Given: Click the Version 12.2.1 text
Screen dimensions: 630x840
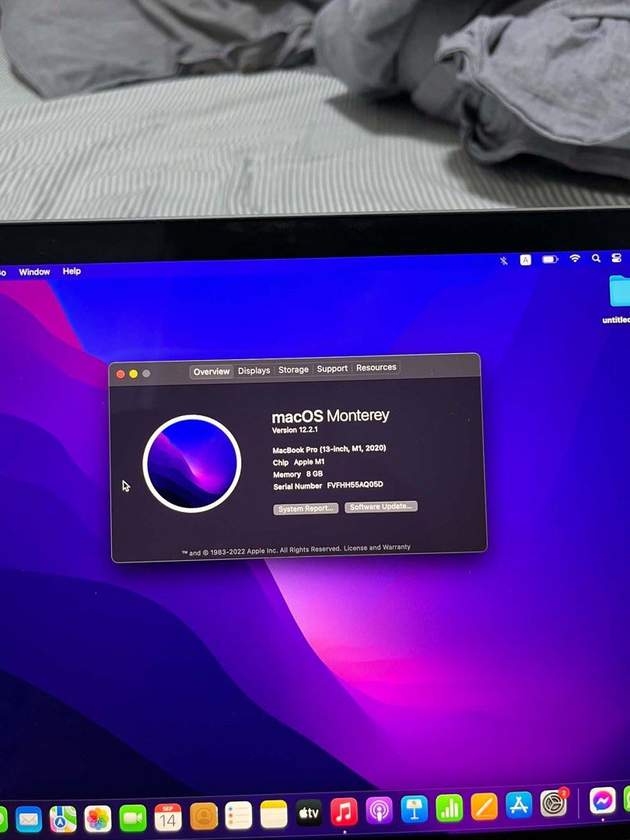Looking at the screenshot, I should click(x=295, y=429).
